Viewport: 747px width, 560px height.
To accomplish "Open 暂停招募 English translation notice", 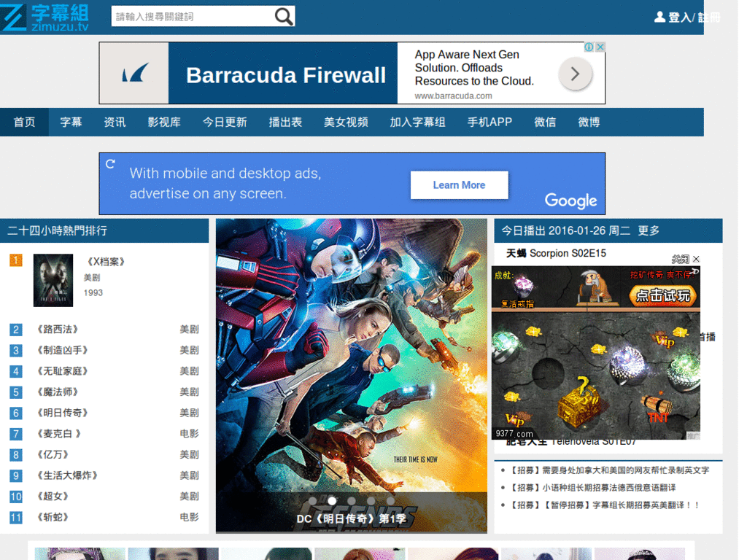I will coord(605,505).
